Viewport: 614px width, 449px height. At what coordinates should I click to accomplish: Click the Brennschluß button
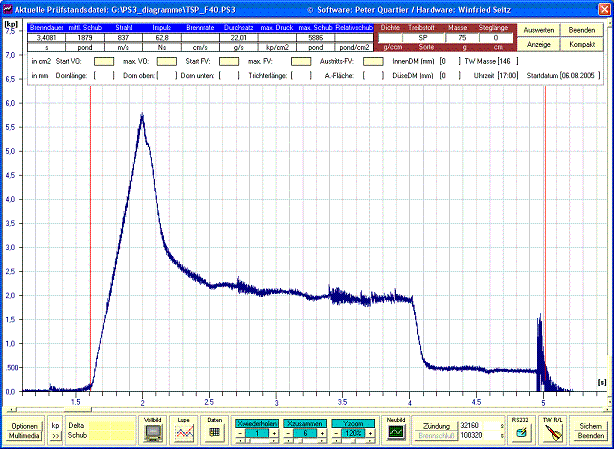click(x=436, y=435)
